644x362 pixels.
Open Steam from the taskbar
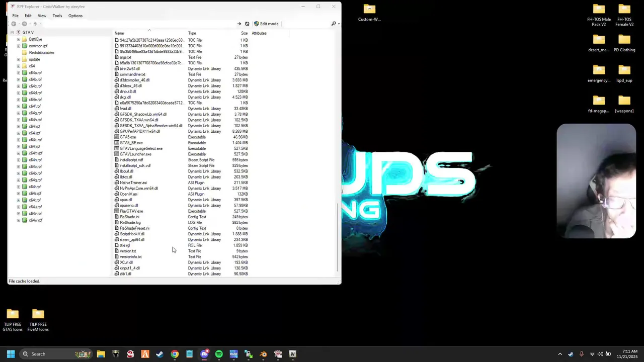(159, 354)
